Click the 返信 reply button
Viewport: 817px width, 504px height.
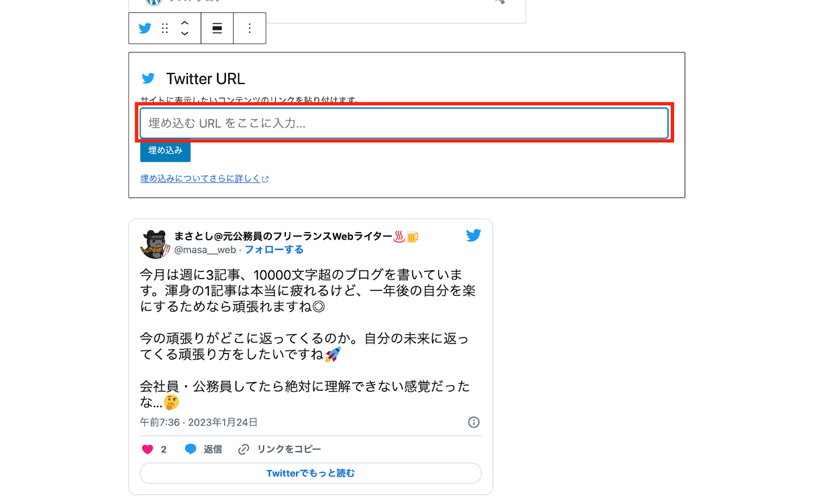(204, 449)
